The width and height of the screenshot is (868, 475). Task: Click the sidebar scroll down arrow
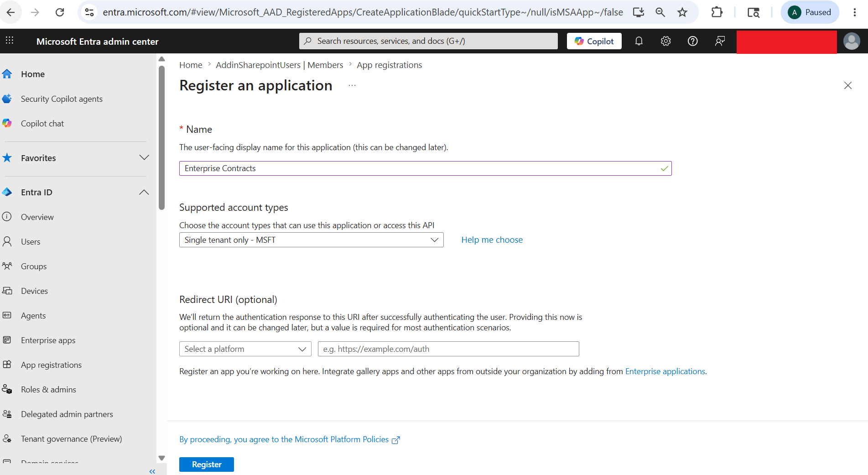(161, 458)
